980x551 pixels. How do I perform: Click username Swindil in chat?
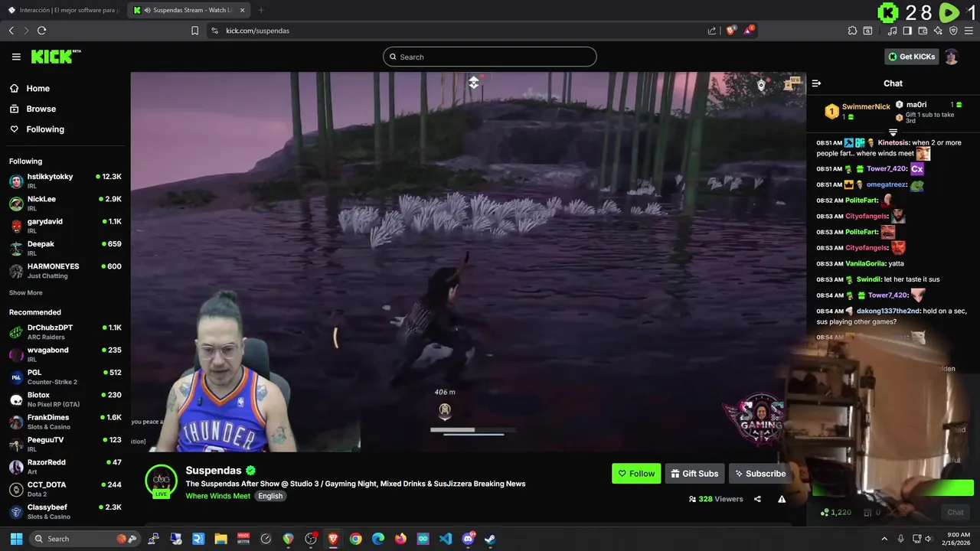click(x=868, y=279)
